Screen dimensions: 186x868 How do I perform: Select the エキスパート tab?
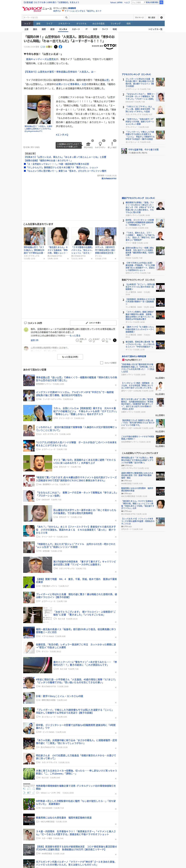click(x=64, y=24)
